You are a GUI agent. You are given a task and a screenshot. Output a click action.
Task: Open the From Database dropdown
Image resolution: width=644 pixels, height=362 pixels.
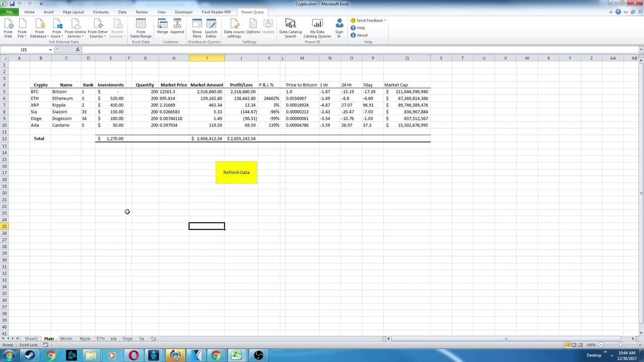click(39, 28)
